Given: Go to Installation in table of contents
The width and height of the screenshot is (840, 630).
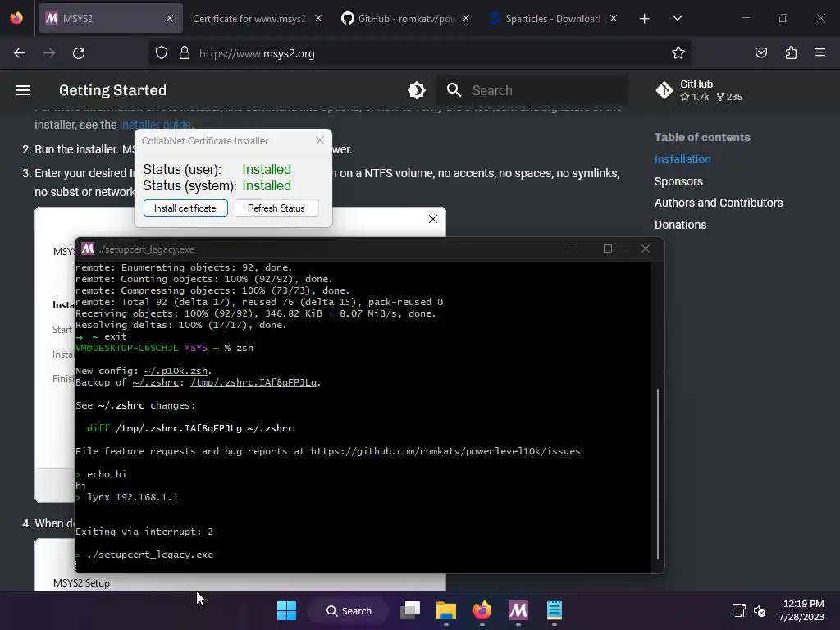Looking at the screenshot, I should pyautogui.click(x=682, y=159).
